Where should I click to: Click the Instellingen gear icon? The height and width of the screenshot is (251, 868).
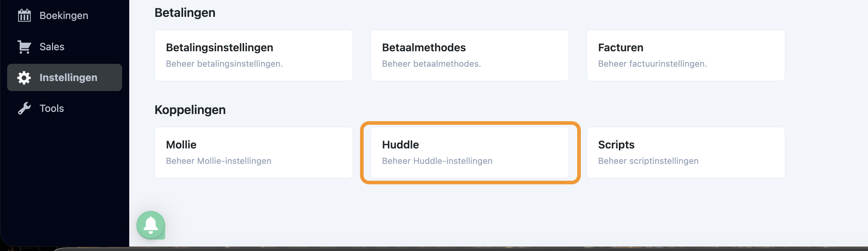tap(24, 77)
